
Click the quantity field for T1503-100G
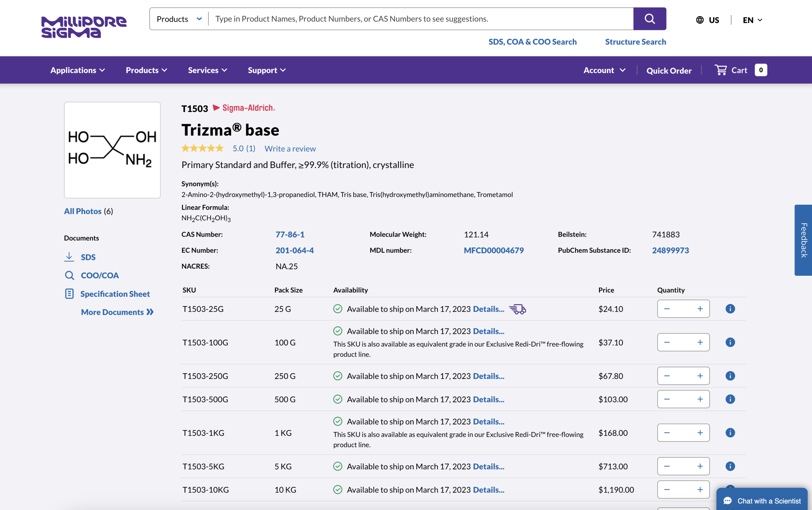(683, 342)
